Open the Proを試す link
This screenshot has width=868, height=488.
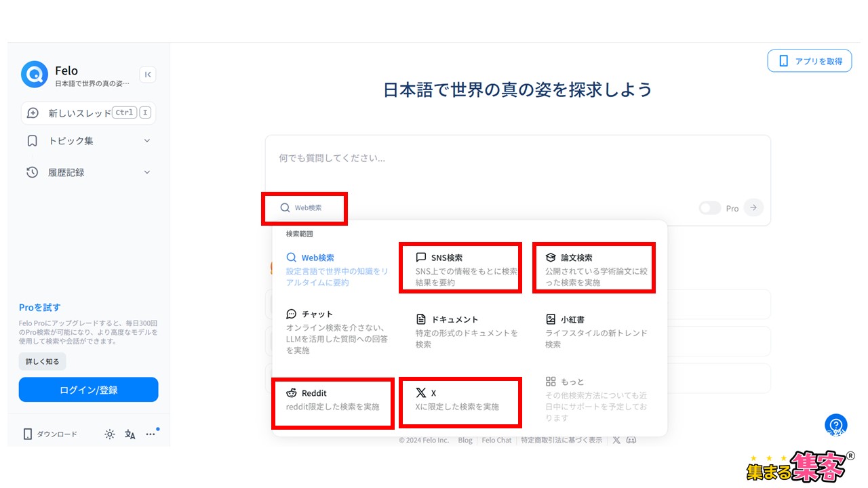tap(40, 308)
